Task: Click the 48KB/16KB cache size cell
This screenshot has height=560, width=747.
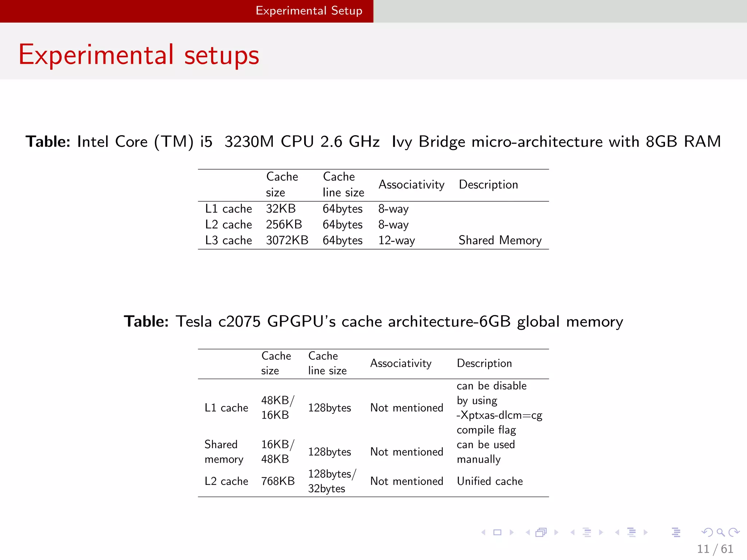Action: click(x=278, y=408)
